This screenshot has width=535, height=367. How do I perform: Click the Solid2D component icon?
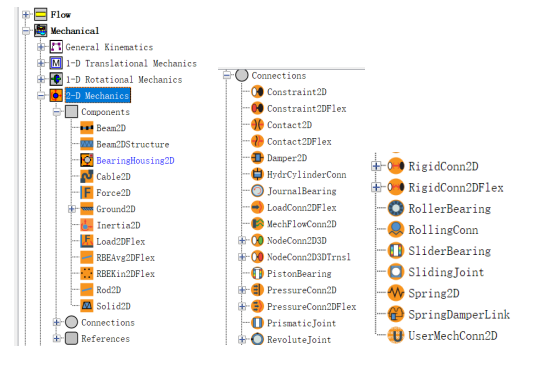(87, 306)
